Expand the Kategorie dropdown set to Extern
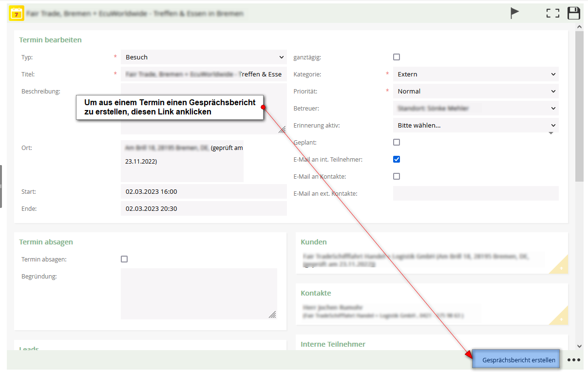This screenshot has height=373, width=588. click(475, 74)
